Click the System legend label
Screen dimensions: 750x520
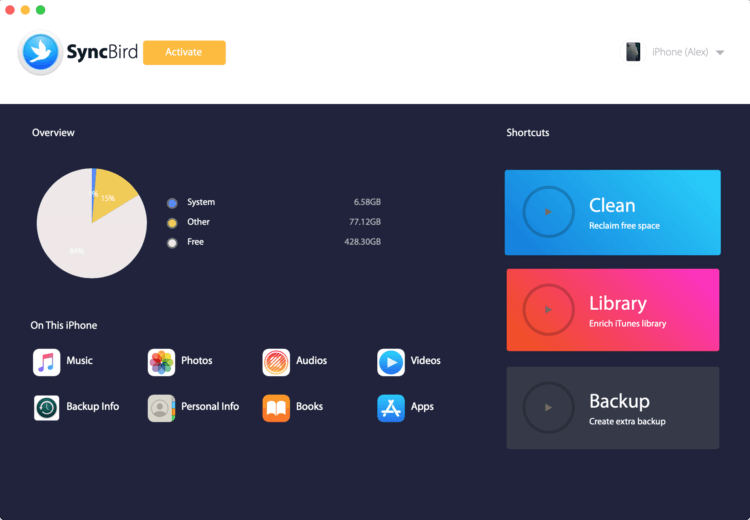pos(201,202)
